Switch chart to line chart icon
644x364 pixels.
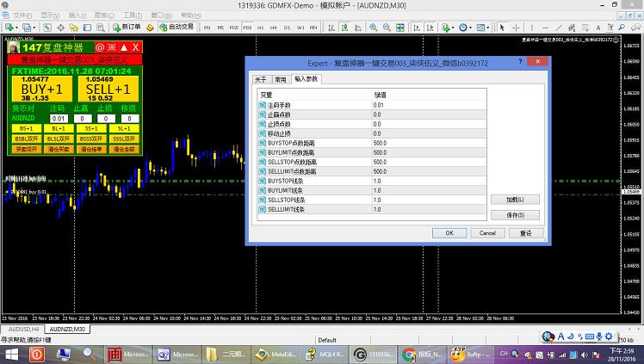[358, 28]
